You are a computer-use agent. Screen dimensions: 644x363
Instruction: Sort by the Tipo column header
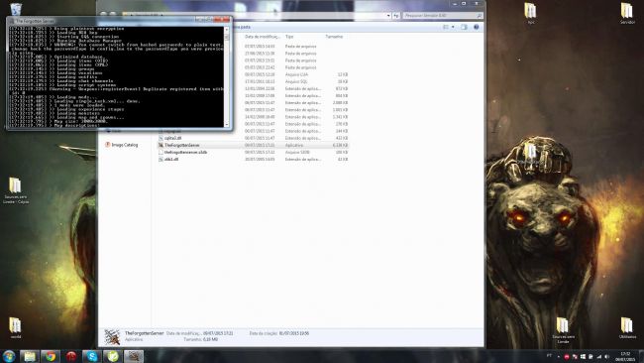(x=289, y=37)
